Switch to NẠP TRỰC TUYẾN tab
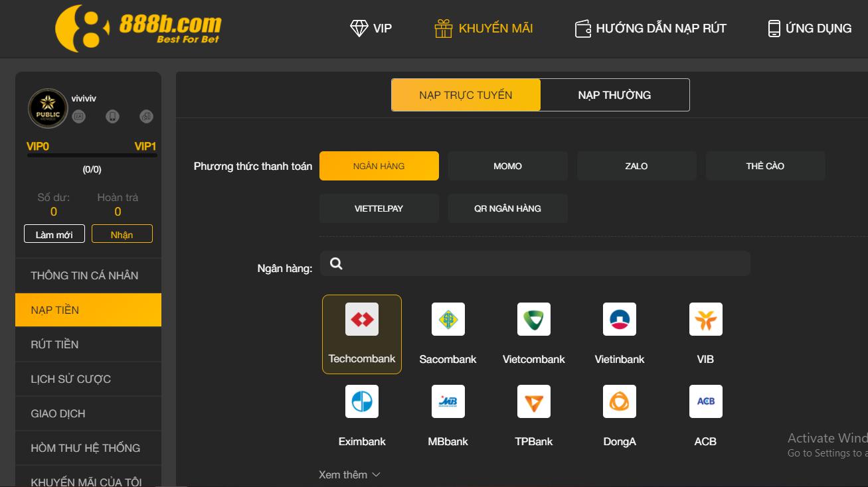Viewport: 868px width, 487px height. (466, 95)
